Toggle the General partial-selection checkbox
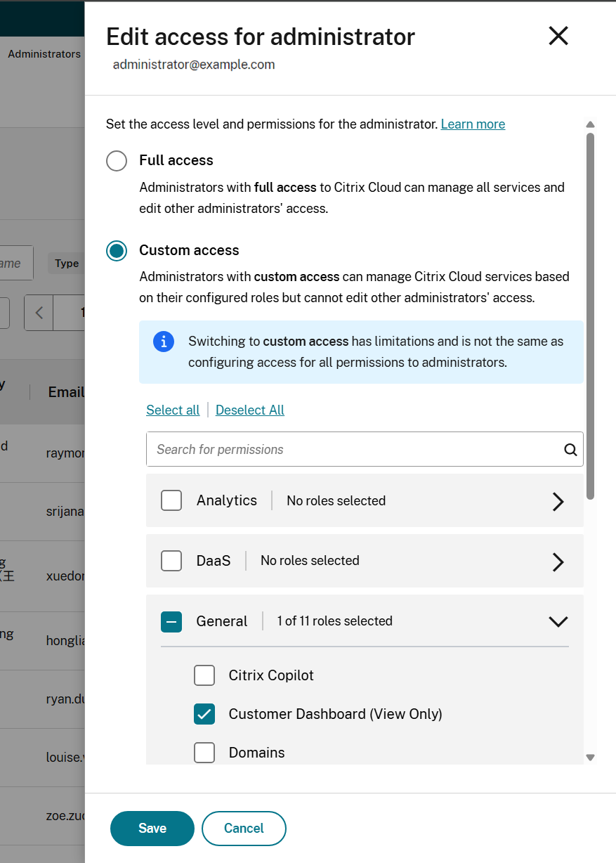 click(171, 621)
